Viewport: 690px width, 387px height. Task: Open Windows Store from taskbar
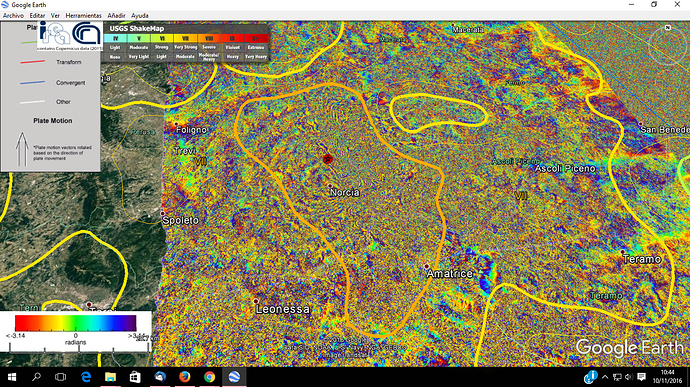click(x=135, y=377)
